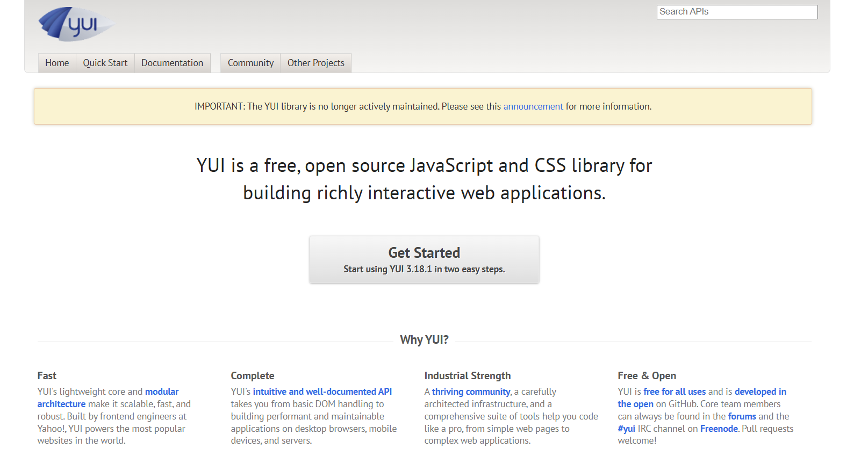868x470 pixels.
Task: Open the Home menu item
Action: point(57,63)
